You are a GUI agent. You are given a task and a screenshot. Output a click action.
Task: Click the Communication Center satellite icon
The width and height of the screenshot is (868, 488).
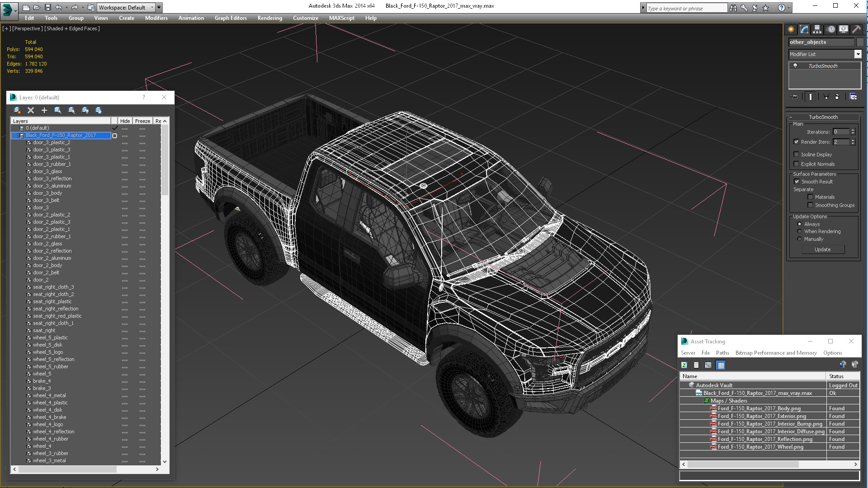pyautogui.click(x=755, y=8)
